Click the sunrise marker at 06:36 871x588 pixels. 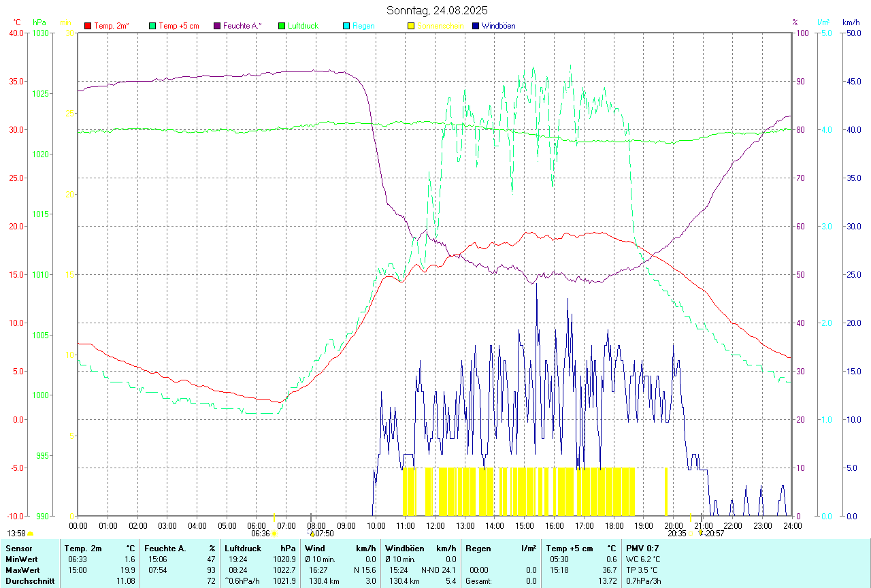(274, 534)
